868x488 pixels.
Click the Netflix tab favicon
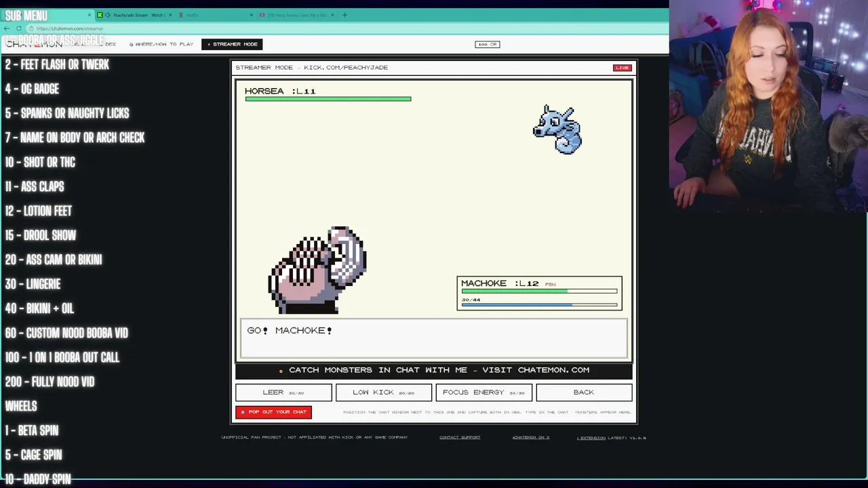[x=181, y=15]
